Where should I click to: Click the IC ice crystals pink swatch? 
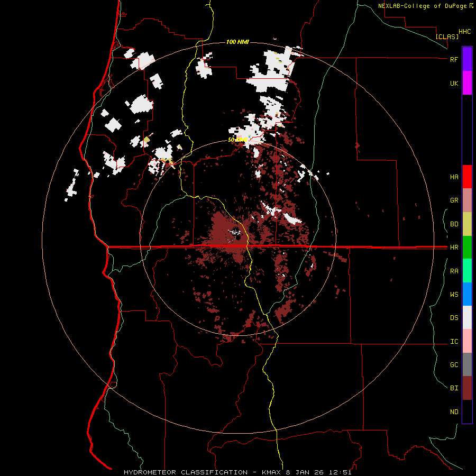[x=467, y=341]
